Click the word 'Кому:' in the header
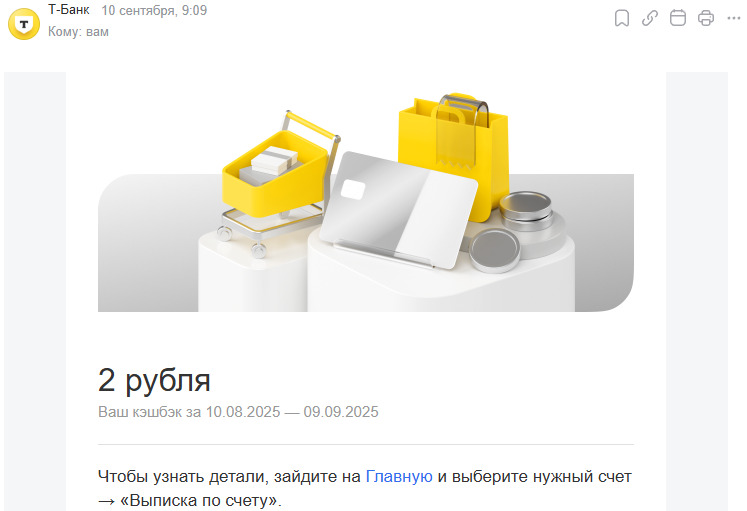Screen dimensions: 747x511 (x=65, y=31)
